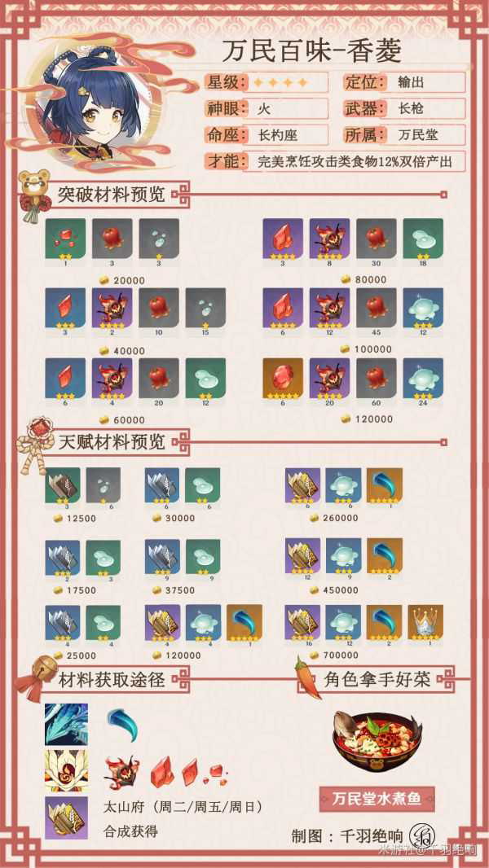Click the 天赋材料预览 section header

pyautogui.click(x=112, y=442)
